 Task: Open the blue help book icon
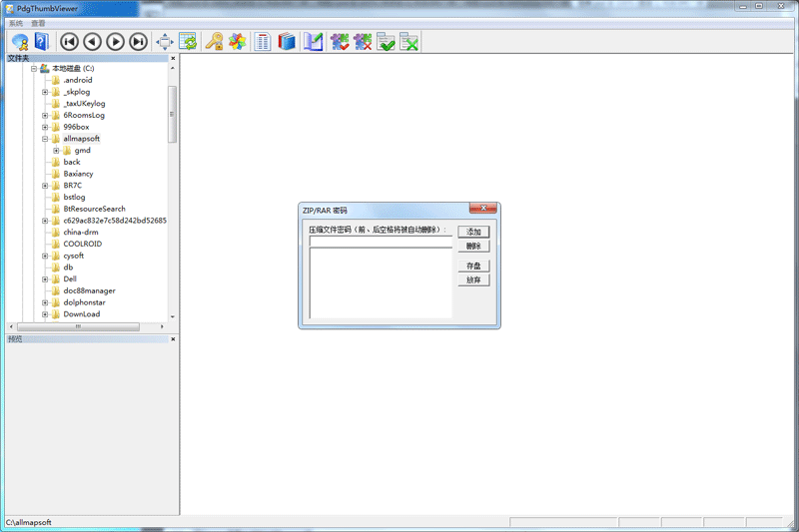pyautogui.click(x=42, y=42)
